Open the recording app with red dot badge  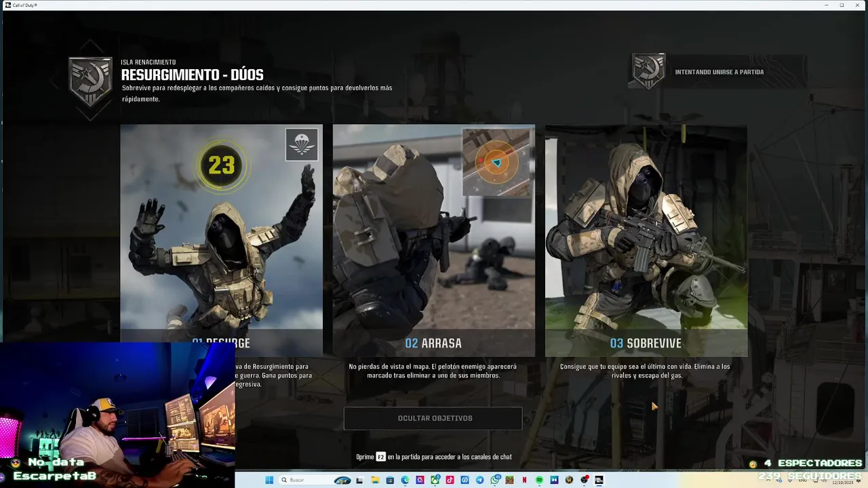tap(584, 480)
